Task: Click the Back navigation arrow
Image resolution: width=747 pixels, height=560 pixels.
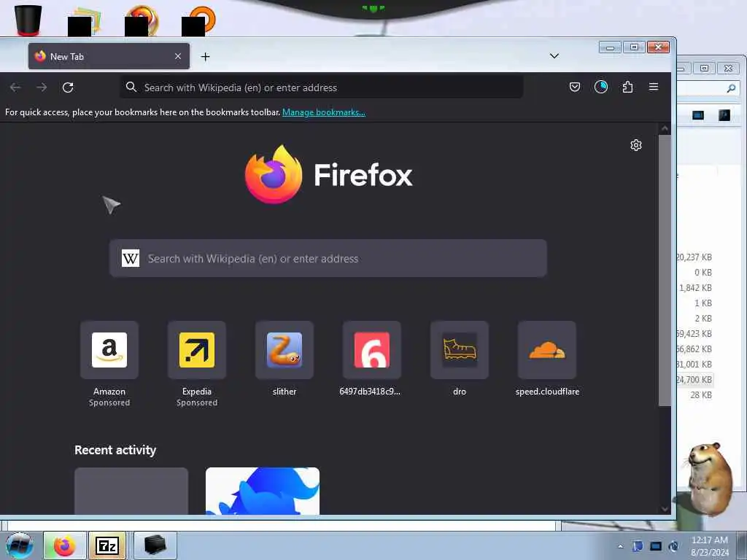Action: 15,87
